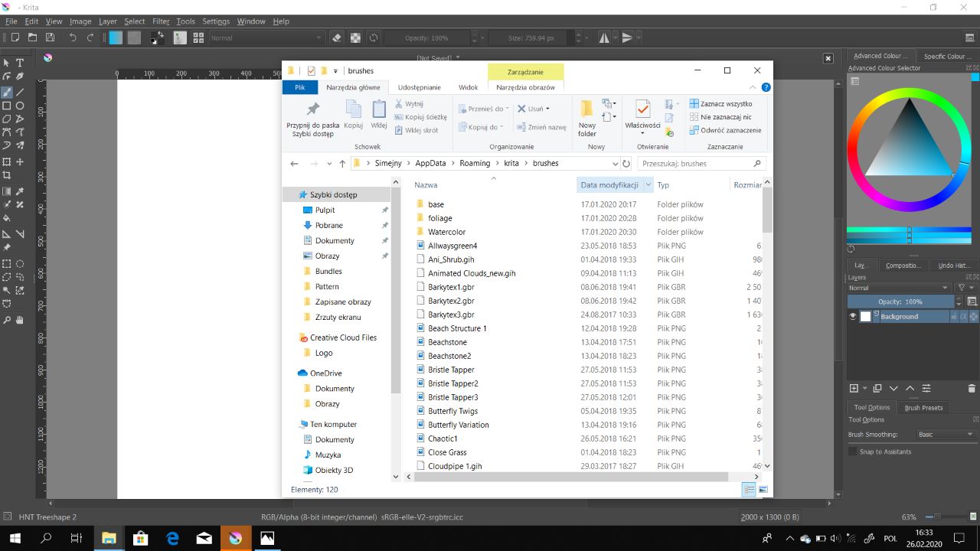The image size is (980, 551).
Task: Pick the Line tool in Krita toolbox
Action: pos(20,92)
